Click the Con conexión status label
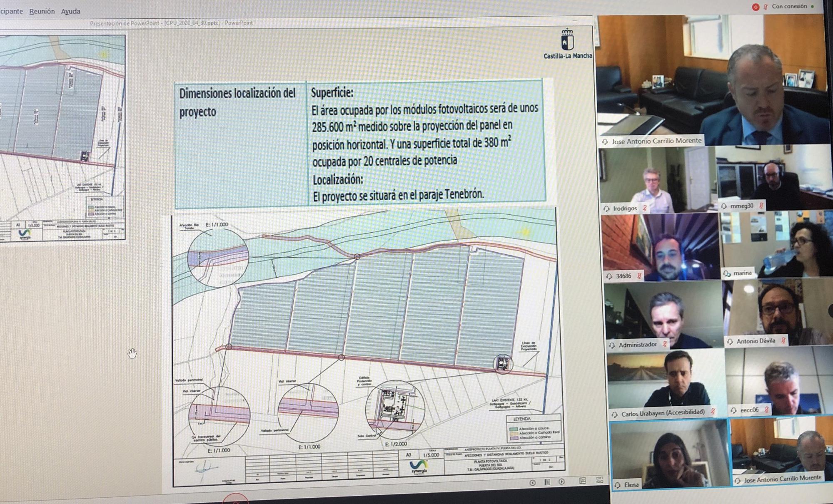This screenshot has width=833, height=504. click(789, 6)
